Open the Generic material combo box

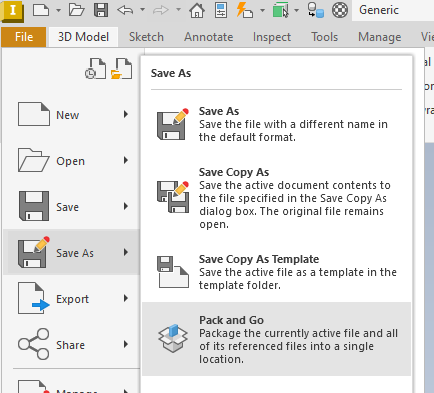pos(393,10)
